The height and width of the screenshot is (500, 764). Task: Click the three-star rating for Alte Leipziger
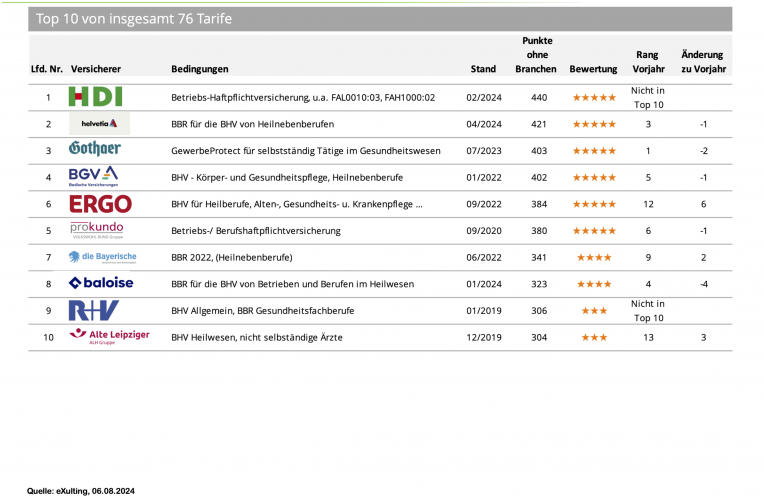tap(594, 337)
